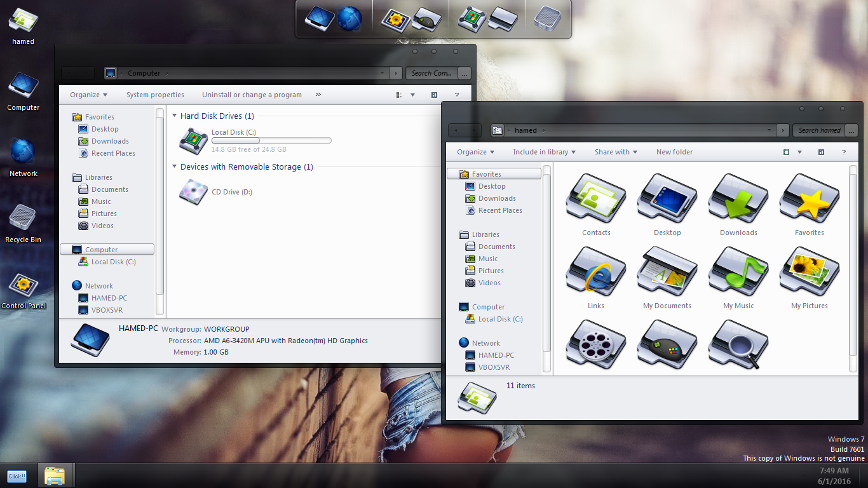868x488 pixels.
Task: Toggle preview pane in Computer window
Action: pos(434,95)
